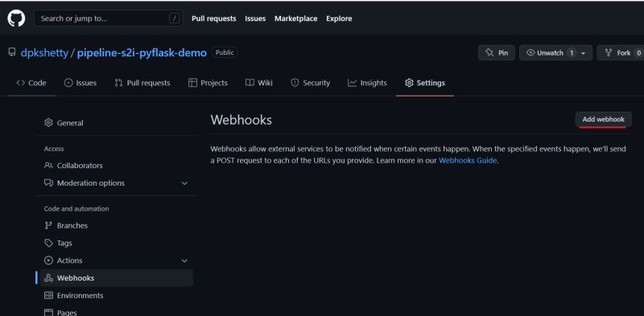The image size is (644, 316).
Task: Click the Issues tab circle icon
Action: (68, 83)
